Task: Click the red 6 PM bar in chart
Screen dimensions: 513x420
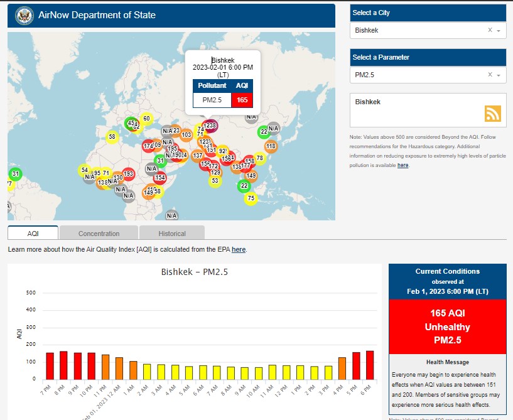Action: pos(369,365)
